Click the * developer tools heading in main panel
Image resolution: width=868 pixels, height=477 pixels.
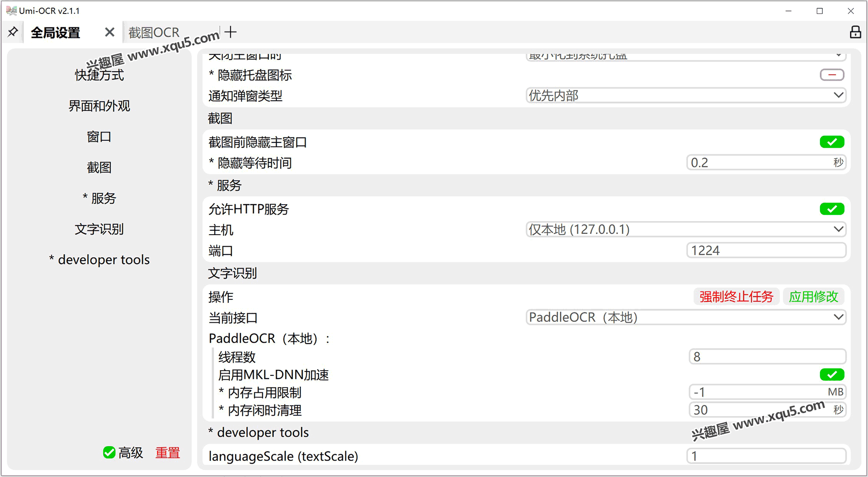point(259,432)
